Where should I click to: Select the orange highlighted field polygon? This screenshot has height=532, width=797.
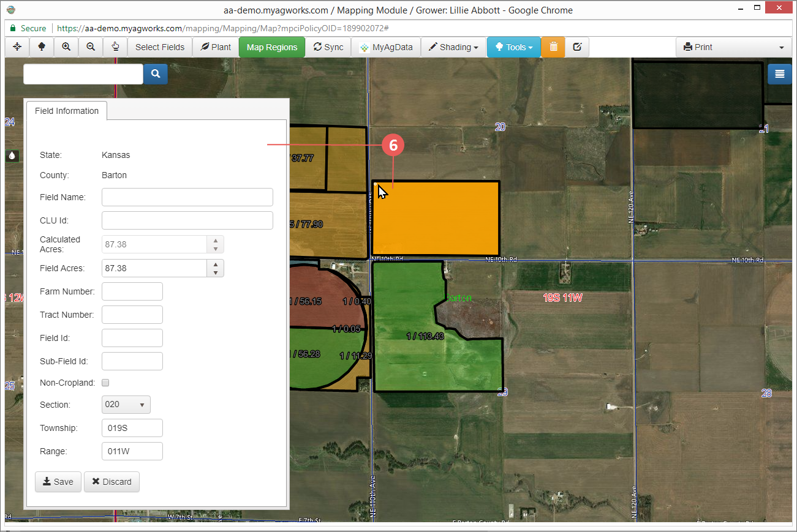[436, 219]
